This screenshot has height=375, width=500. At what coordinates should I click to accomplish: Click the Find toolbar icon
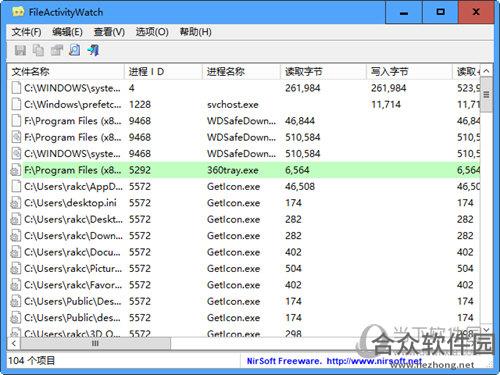coord(74,50)
